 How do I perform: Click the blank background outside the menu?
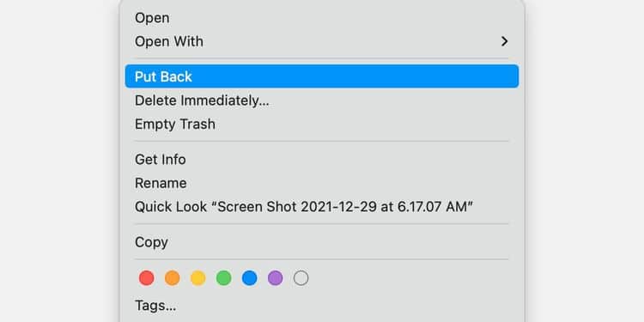click(x=58, y=164)
